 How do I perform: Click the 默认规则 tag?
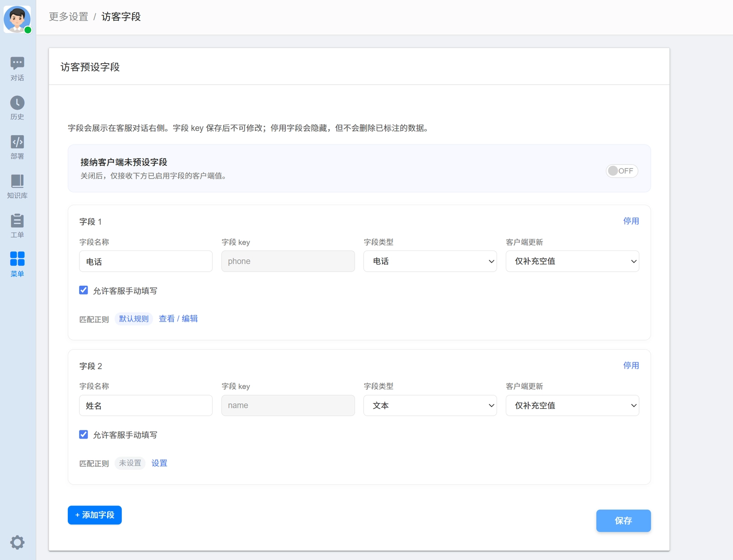point(134,319)
